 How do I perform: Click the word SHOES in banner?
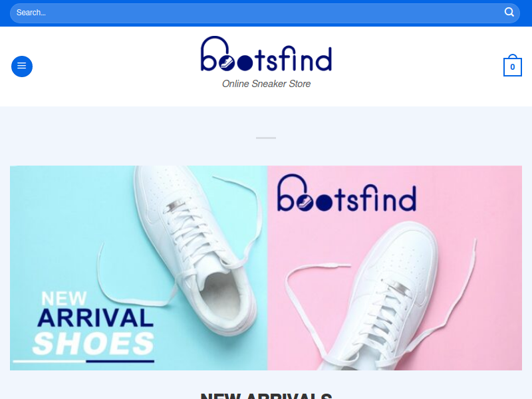coord(94,343)
